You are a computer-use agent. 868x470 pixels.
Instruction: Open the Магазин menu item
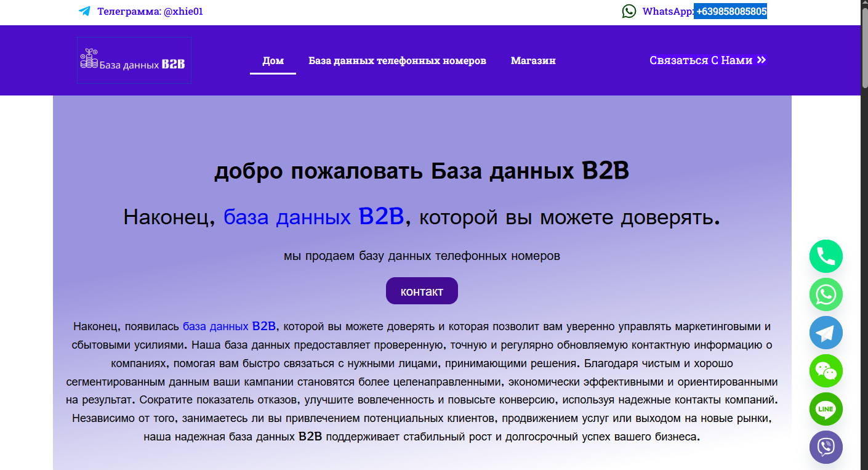tap(533, 60)
